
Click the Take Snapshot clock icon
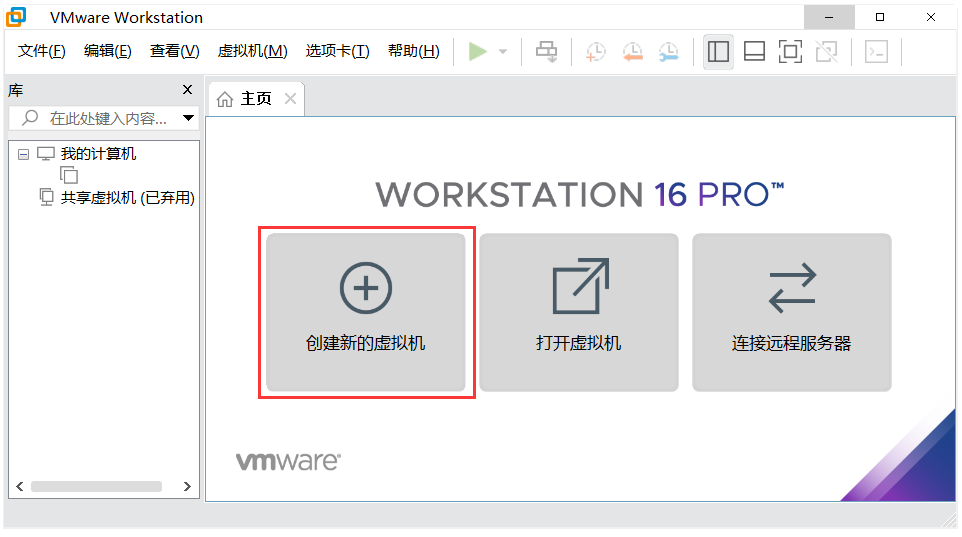[x=595, y=52]
